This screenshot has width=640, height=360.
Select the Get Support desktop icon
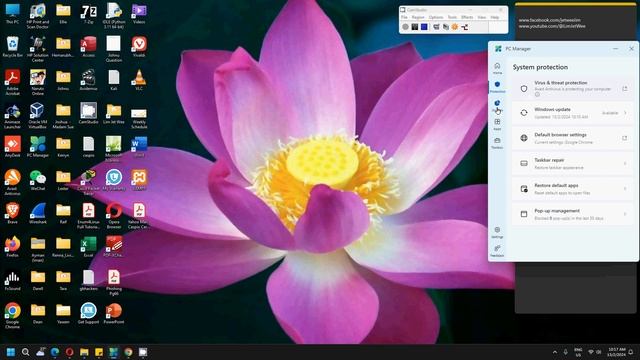[89, 313]
